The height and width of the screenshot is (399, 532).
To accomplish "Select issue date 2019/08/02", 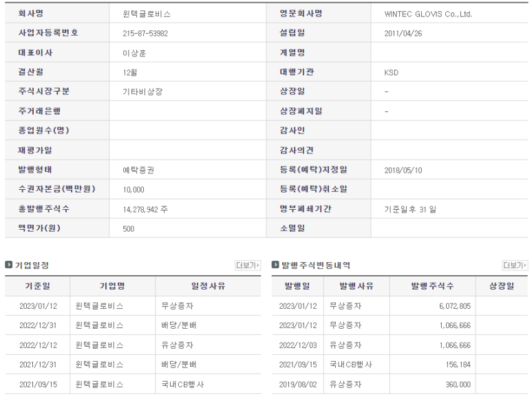I will (298, 384).
